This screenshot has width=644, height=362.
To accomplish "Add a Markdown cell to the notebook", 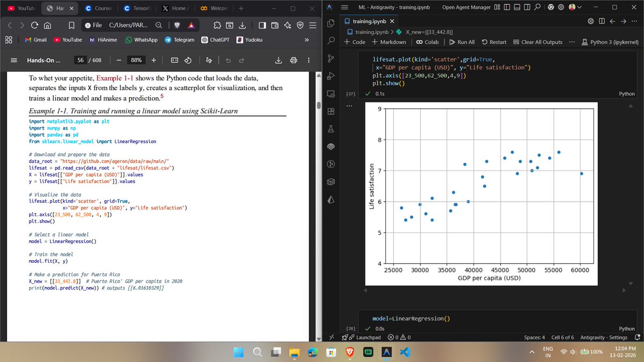I will point(389,42).
